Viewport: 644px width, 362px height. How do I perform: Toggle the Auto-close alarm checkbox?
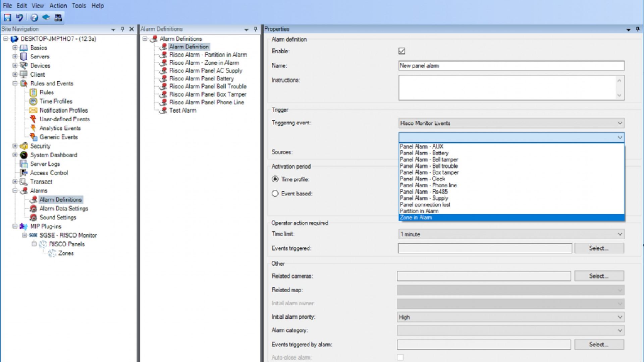coord(400,357)
